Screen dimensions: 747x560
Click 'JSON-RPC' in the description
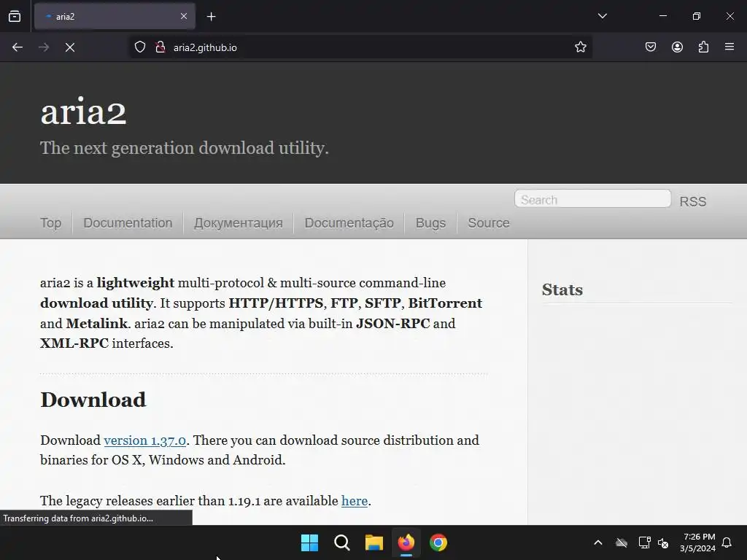pyautogui.click(x=393, y=324)
